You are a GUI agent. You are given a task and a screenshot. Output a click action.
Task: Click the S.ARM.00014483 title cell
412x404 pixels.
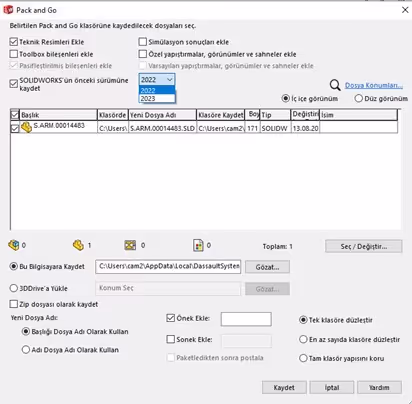[59, 126]
